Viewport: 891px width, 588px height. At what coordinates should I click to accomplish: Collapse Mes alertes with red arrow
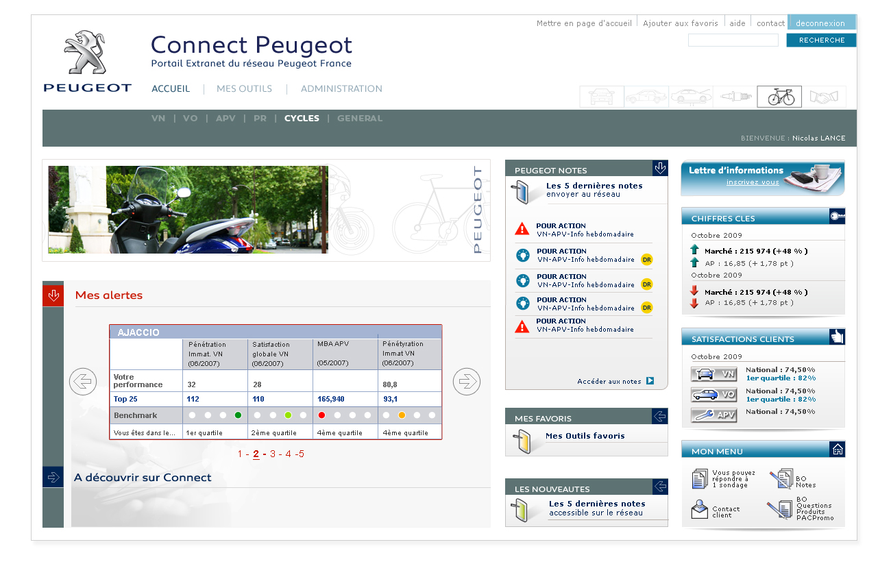(53, 295)
